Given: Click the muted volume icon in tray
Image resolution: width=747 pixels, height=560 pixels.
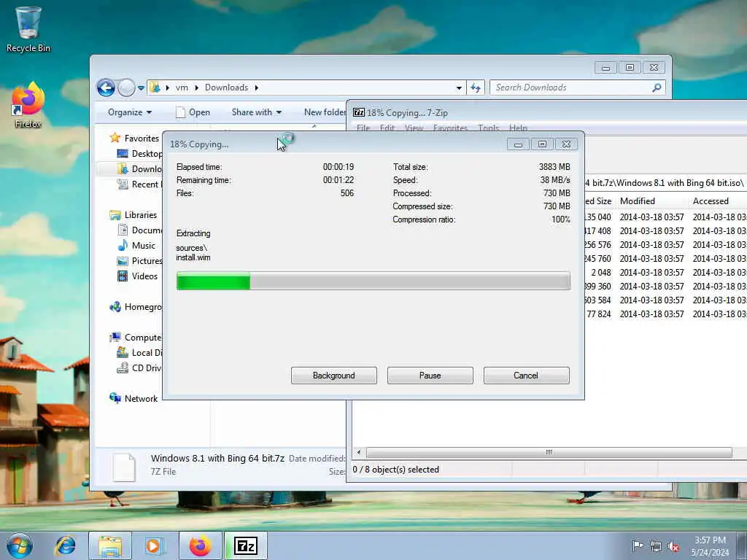Looking at the screenshot, I should (673, 547).
